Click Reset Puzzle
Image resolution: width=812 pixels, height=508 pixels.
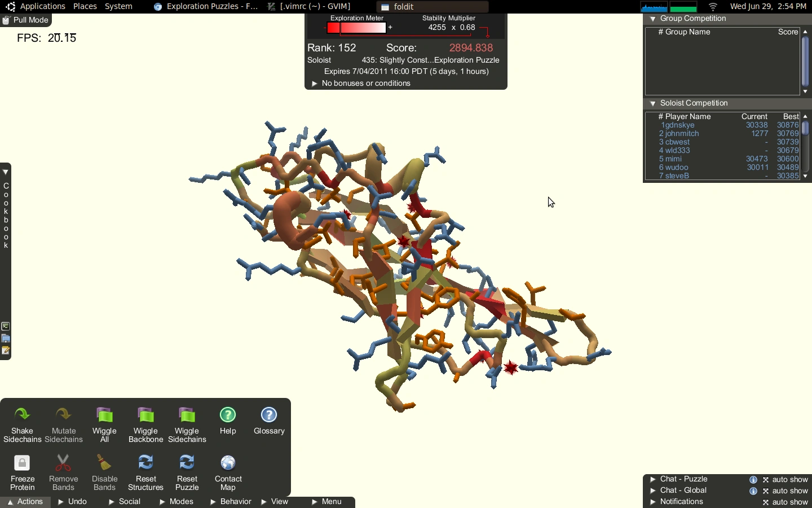tap(187, 472)
